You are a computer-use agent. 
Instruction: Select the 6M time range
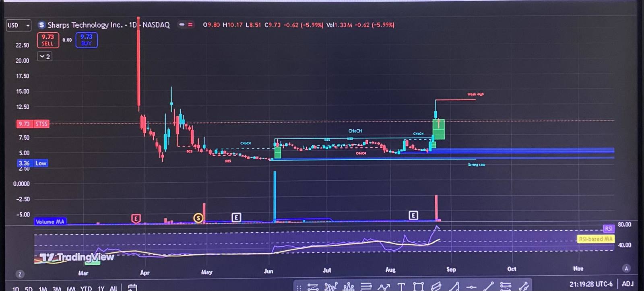click(71, 289)
